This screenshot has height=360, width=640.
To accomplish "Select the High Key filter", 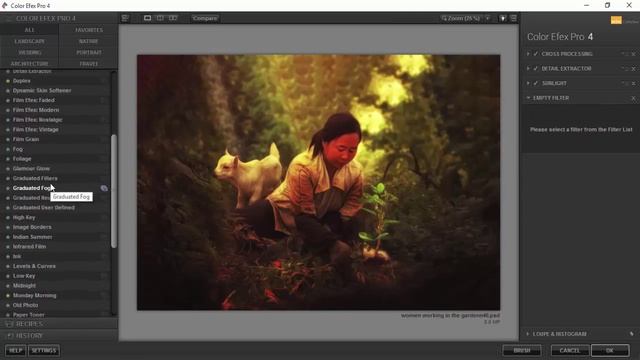I will coord(24,218).
